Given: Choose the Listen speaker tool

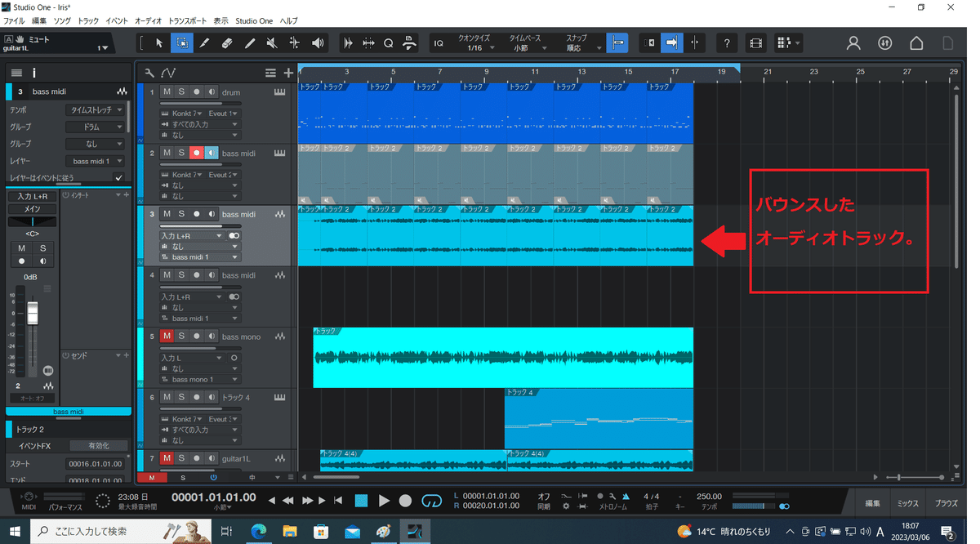Looking at the screenshot, I should (x=318, y=42).
